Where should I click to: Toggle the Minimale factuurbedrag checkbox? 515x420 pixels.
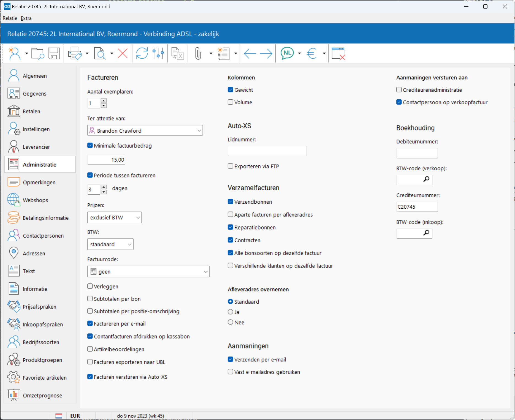(90, 145)
